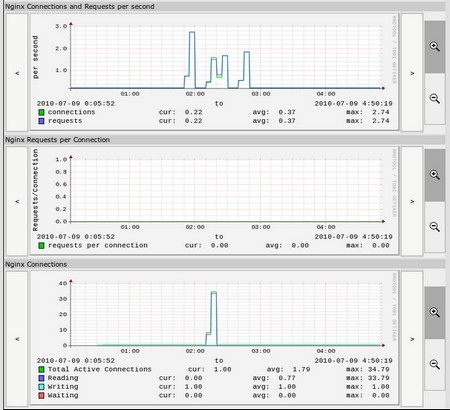Zoom out on Connections and Requests per second graph
The width and height of the screenshot is (450, 410).
click(x=435, y=99)
